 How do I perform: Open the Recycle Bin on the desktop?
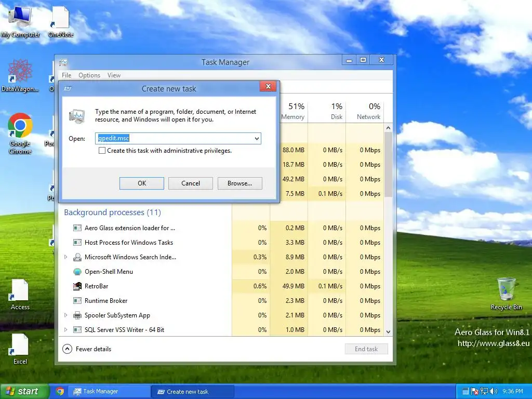[x=506, y=294]
